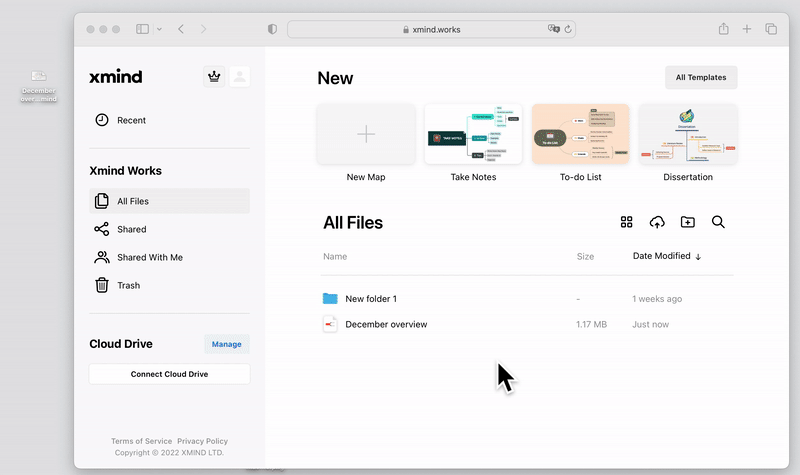Viewport: 800px width, 475px height.
Task: Go back in Safari
Action: (181, 29)
